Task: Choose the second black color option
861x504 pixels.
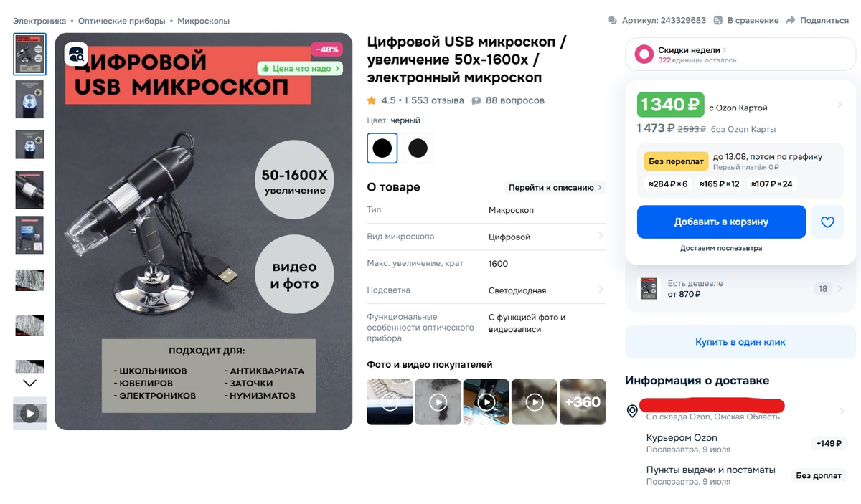Action: (x=418, y=148)
